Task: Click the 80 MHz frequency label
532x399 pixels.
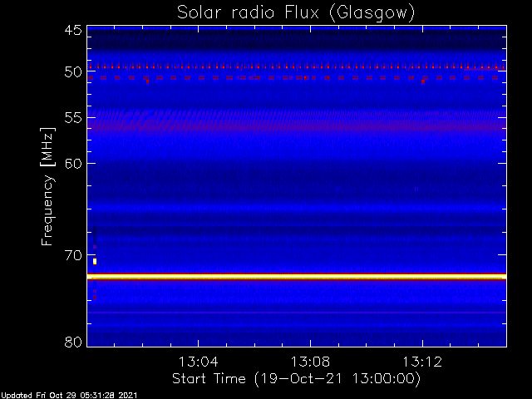Action: 73,342
